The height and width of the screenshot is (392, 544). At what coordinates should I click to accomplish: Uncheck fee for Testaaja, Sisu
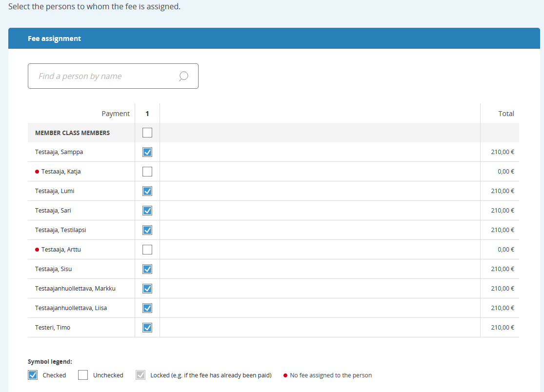coord(147,269)
